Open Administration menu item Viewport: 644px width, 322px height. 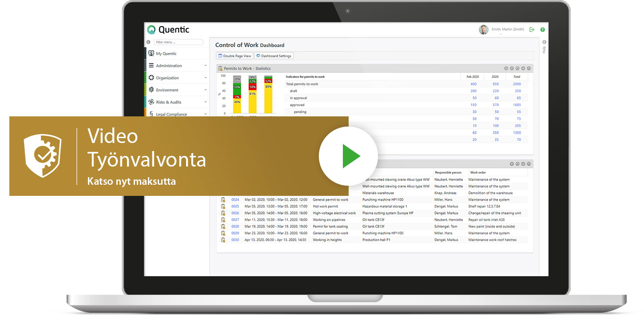pyautogui.click(x=177, y=66)
